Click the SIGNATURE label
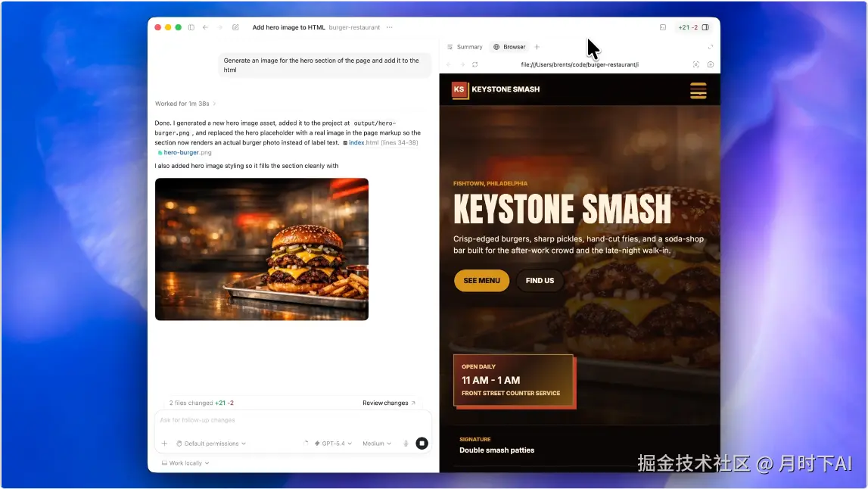The width and height of the screenshot is (868, 489). [475, 439]
